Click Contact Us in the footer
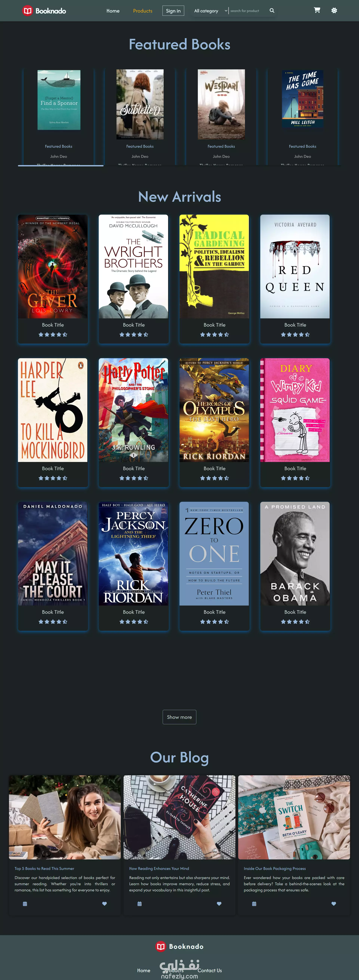The height and width of the screenshot is (980, 359). [x=210, y=970]
